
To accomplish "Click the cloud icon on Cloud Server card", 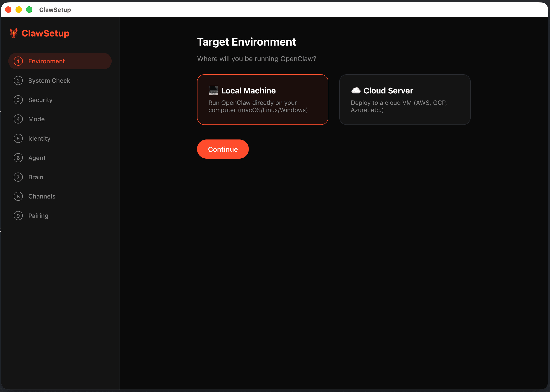I will 356,90.
